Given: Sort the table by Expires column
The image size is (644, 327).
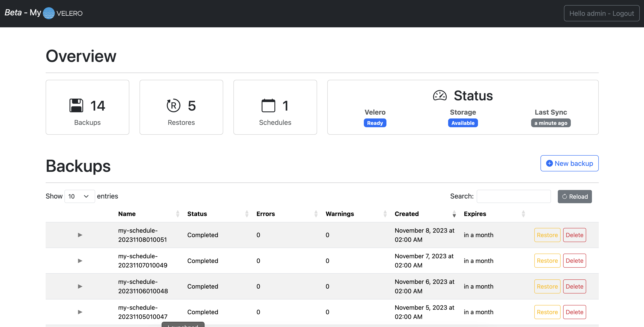Looking at the screenshot, I should point(475,214).
